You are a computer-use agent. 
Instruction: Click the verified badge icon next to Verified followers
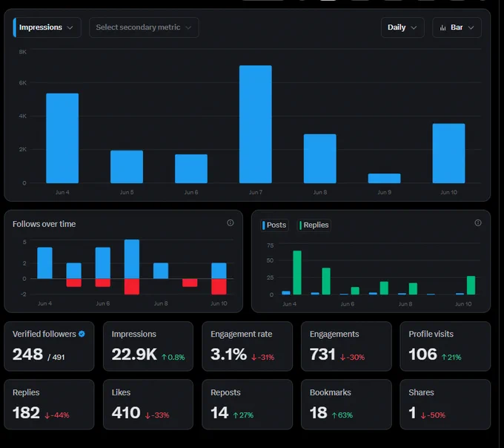click(82, 334)
